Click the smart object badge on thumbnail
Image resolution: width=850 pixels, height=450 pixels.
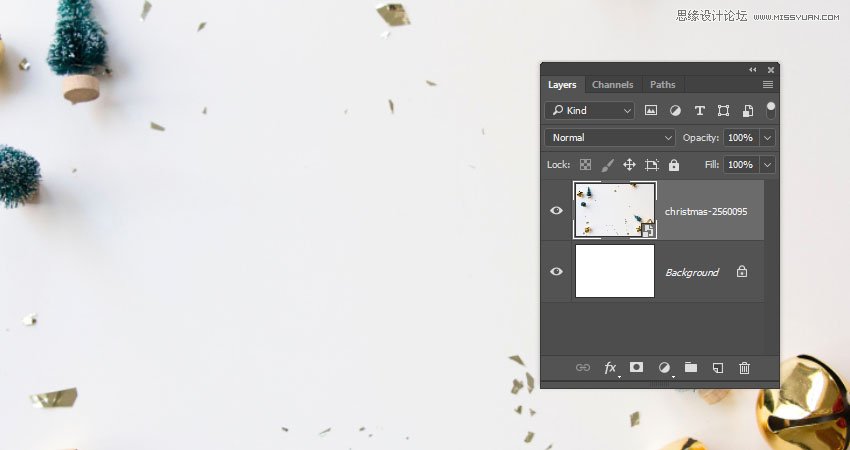[648, 231]
